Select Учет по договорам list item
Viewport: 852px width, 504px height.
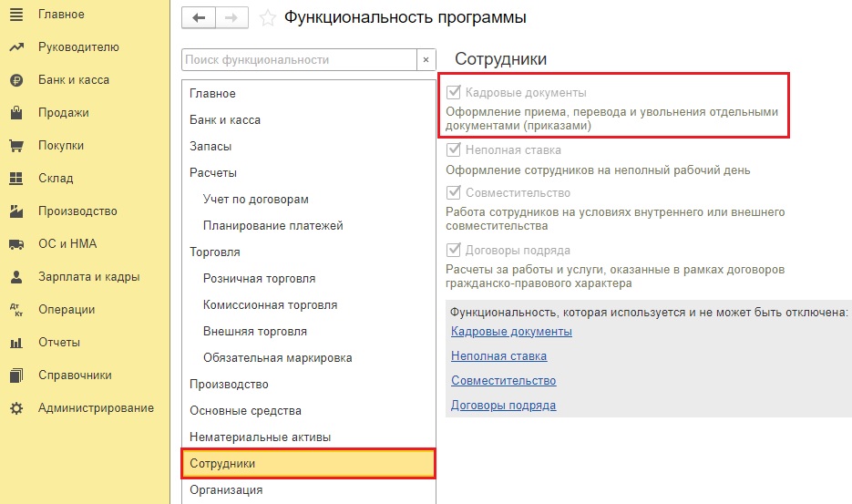(x=309, y=200)
